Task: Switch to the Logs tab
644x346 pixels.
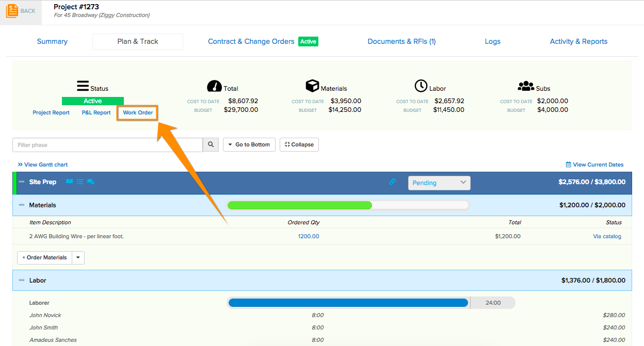Action: [x=493, y=41]
